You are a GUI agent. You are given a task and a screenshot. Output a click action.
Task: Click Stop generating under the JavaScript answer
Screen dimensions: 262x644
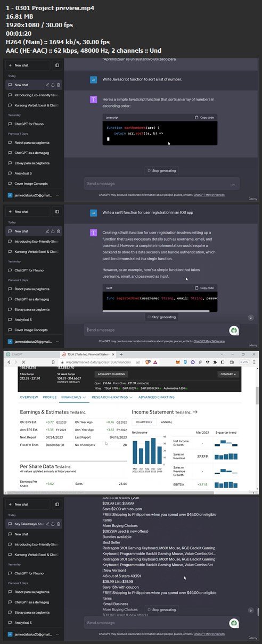(161, 171)
